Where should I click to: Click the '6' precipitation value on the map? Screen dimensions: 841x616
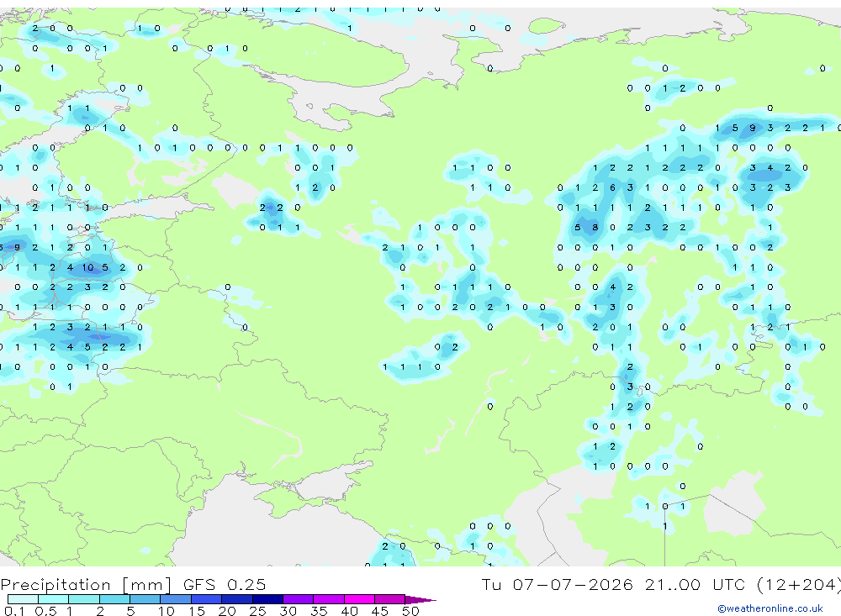coord(612,187)
